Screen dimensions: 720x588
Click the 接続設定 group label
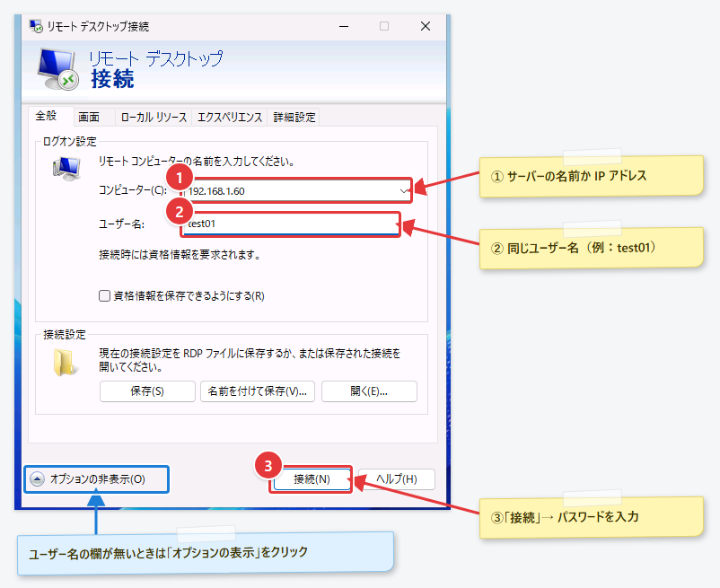65,335
